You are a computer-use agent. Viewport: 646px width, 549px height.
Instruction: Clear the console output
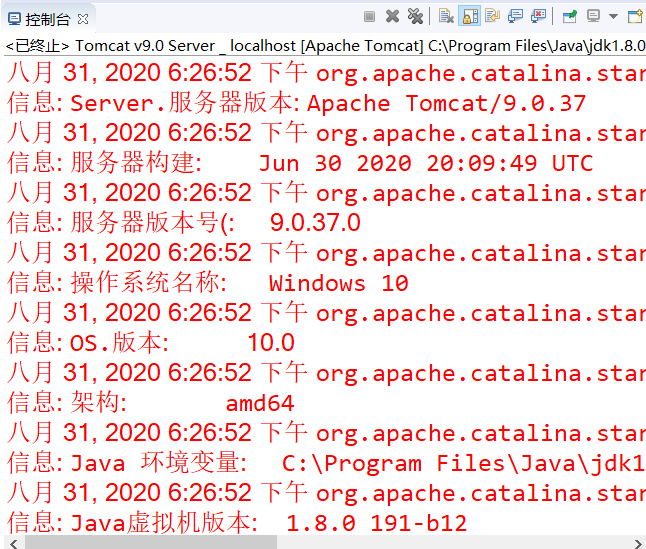pyautogui.click(x=446, y=16)
